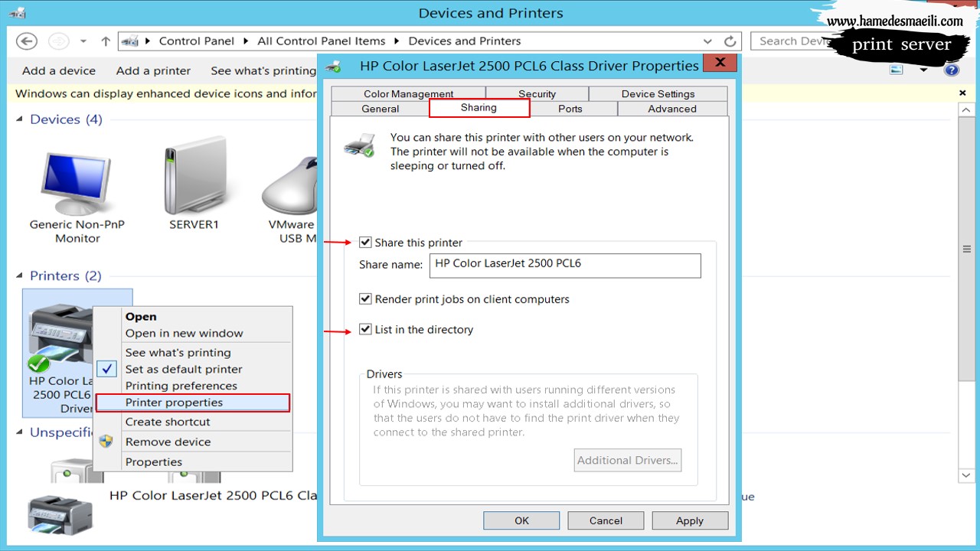Viewport: 980px width, 551px height.
Task: Click the Up one level arrow
Action: pyautogui.click(x=106, y=41)
